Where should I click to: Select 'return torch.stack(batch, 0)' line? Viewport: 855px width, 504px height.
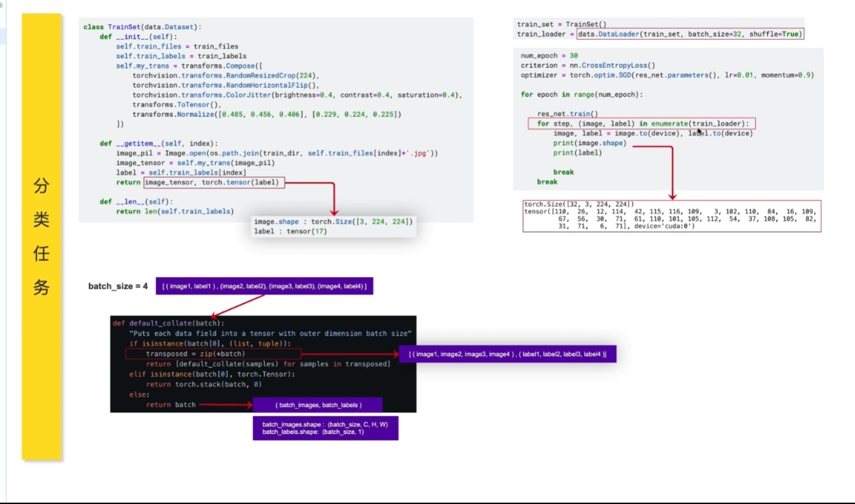click(204, 384)
